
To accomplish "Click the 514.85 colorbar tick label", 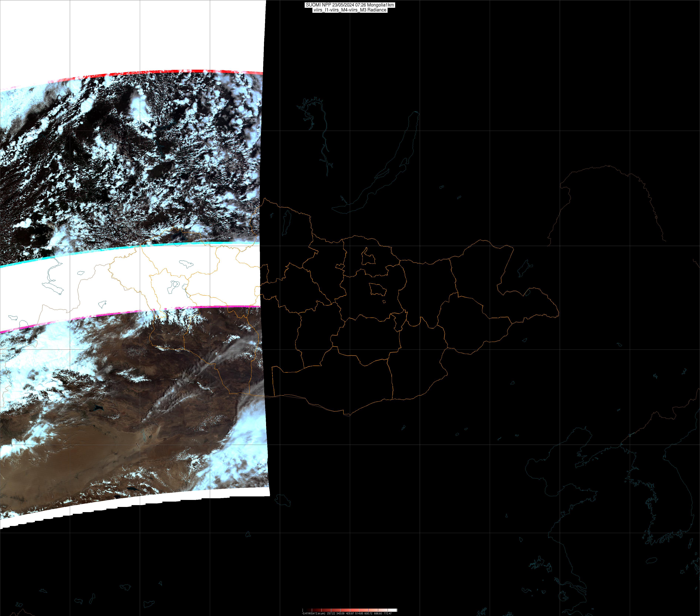I will click(x=359, y=614).
